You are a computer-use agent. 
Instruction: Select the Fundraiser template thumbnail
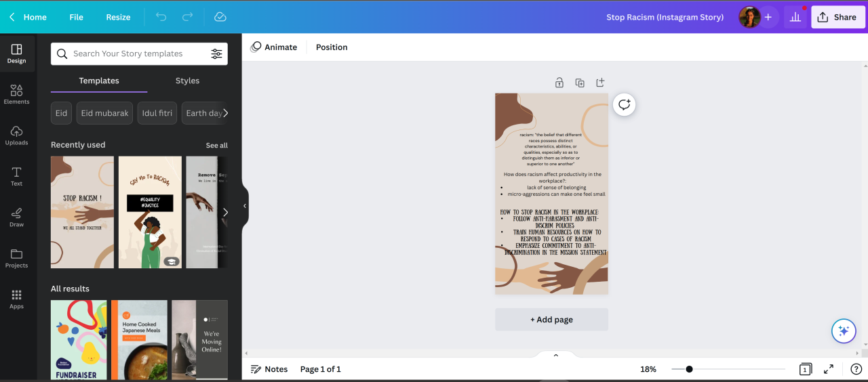[79, 340]
